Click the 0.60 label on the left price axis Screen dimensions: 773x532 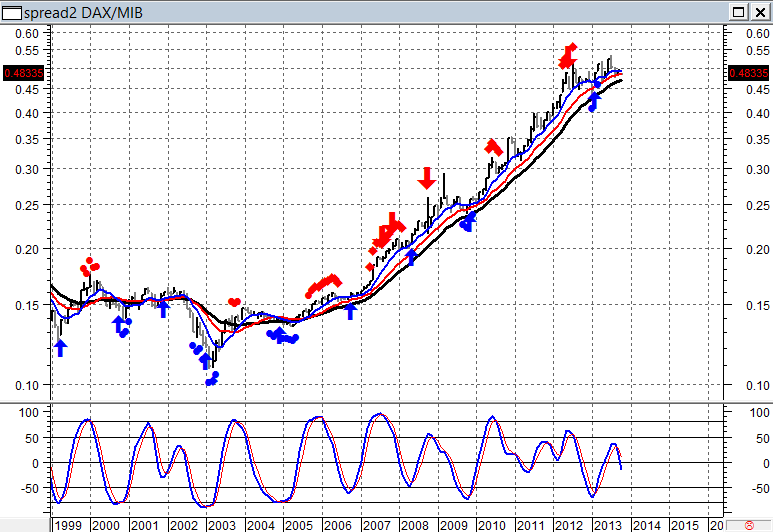coord(27,34)
